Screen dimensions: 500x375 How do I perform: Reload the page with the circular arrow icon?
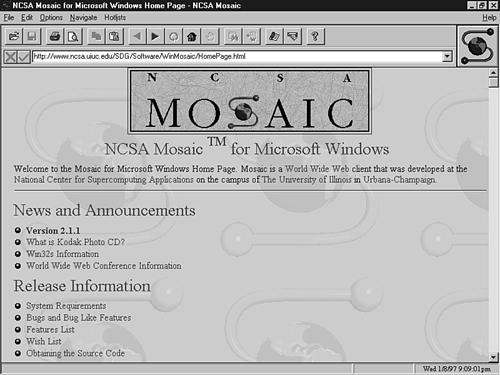pos(173,36)
